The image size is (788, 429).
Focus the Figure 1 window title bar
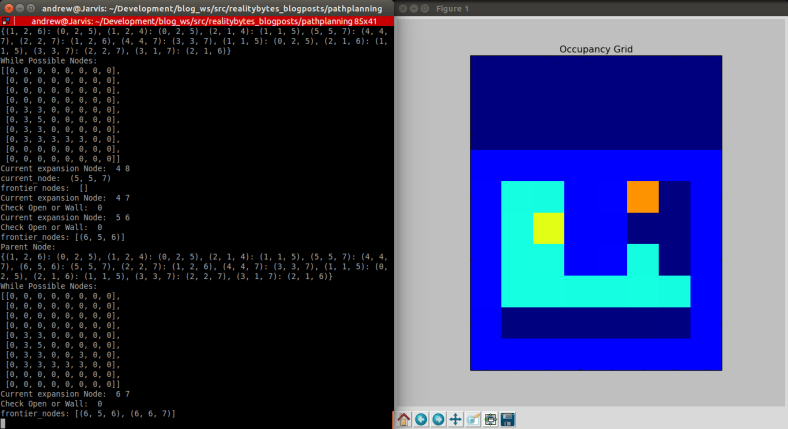coord(600,7)
